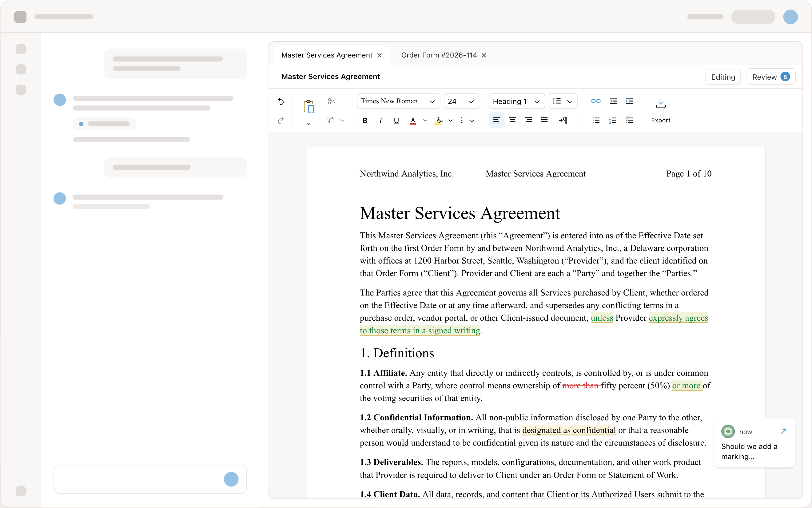Click the inserted 'expressly agrees' text

(x=678, y=318)
